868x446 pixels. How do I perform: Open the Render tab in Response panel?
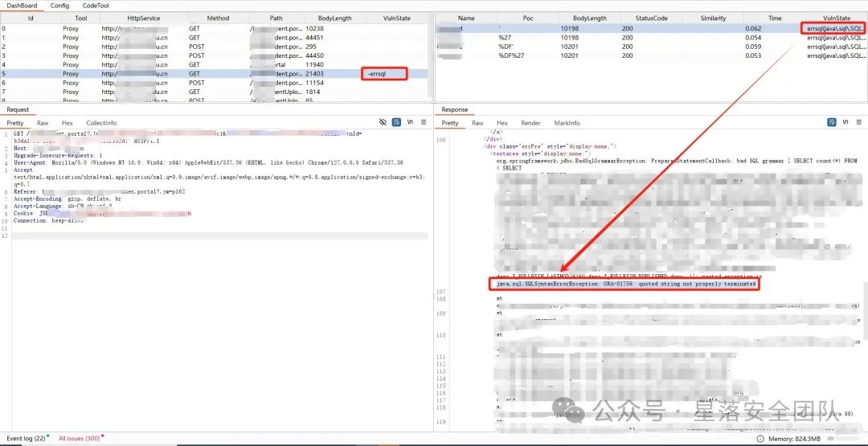tap(531, 123)
